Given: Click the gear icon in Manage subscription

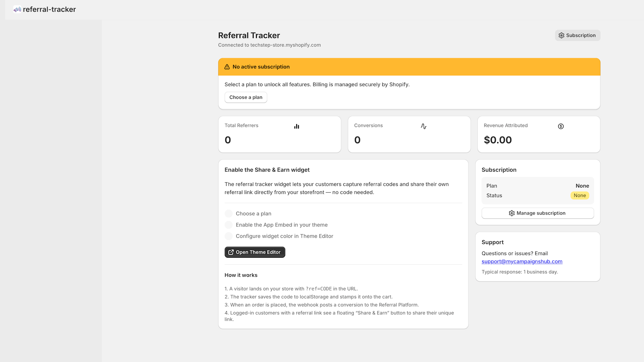Looking at the screenshot, I should [x=512, y=213].
